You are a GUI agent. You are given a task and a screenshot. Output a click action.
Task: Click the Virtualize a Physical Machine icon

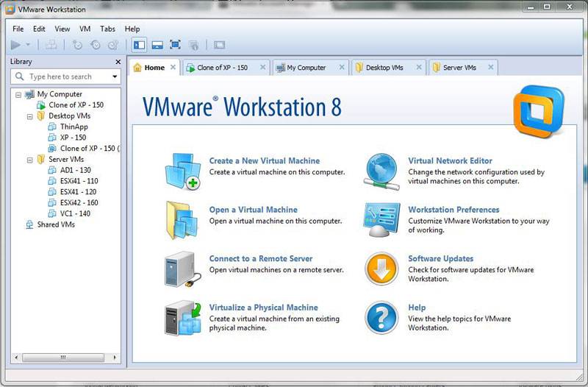[x=183, y=318]
